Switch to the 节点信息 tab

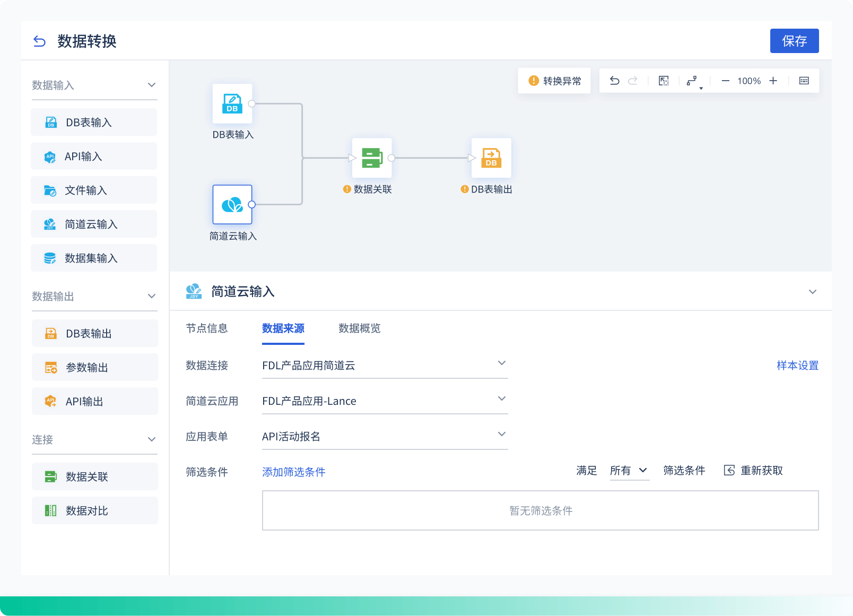[206, 328]
